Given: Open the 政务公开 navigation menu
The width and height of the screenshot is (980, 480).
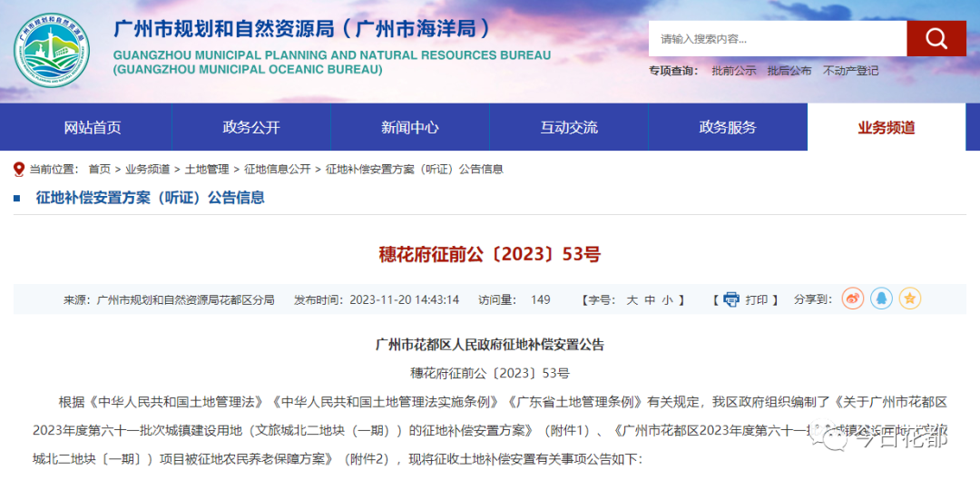Looking at the screenshot, I should click(x=251, y=128).
